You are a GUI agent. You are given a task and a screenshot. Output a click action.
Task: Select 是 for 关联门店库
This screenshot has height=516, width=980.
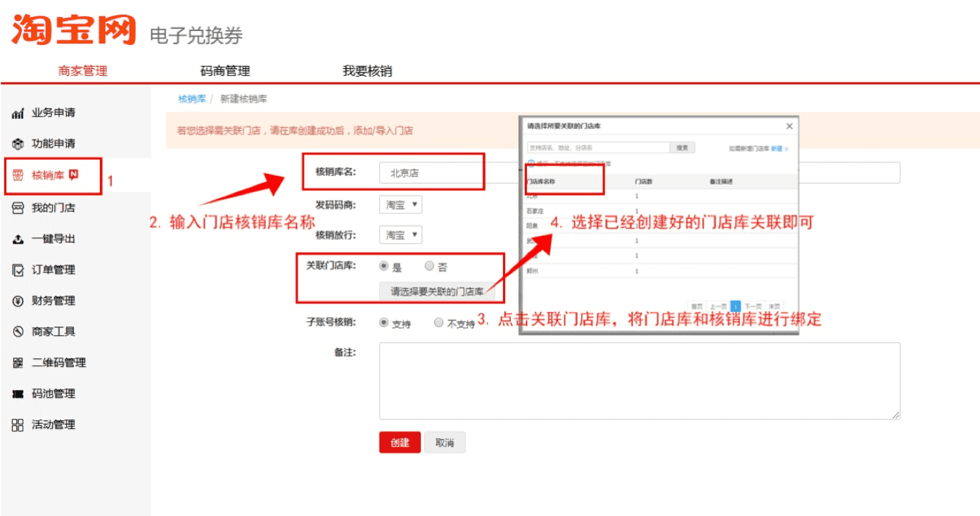pyautogui.click(x=384, y=266)
